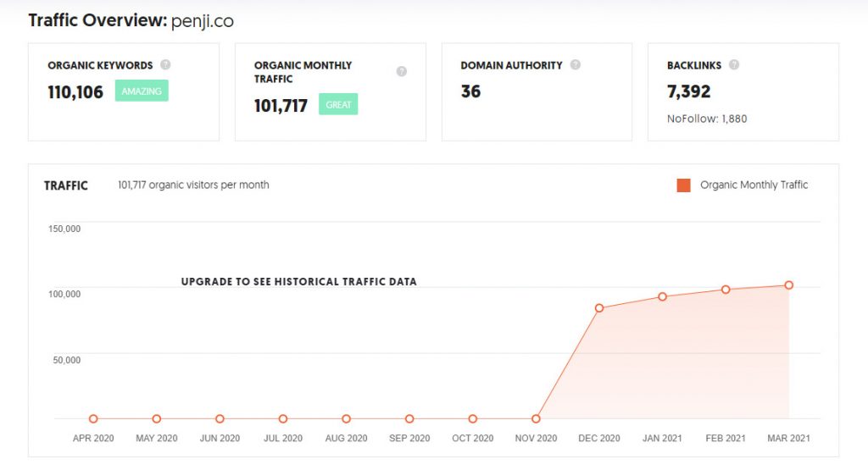Click the AUG 2020 axis label
Image resolution: width=868 pixels, height=470 pixels.
point(346,438)
